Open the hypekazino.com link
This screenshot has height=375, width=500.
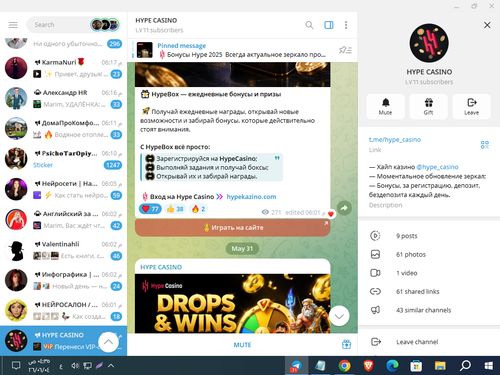[x=251, y=197]
